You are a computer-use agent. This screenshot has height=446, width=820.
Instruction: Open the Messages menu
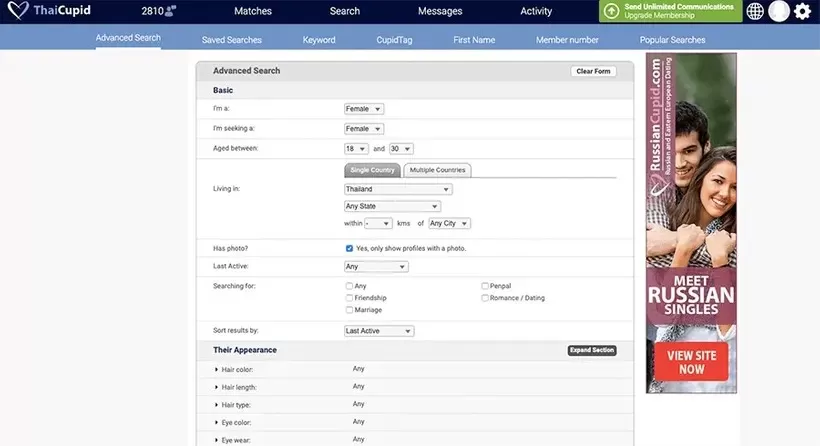coord(440,11)
